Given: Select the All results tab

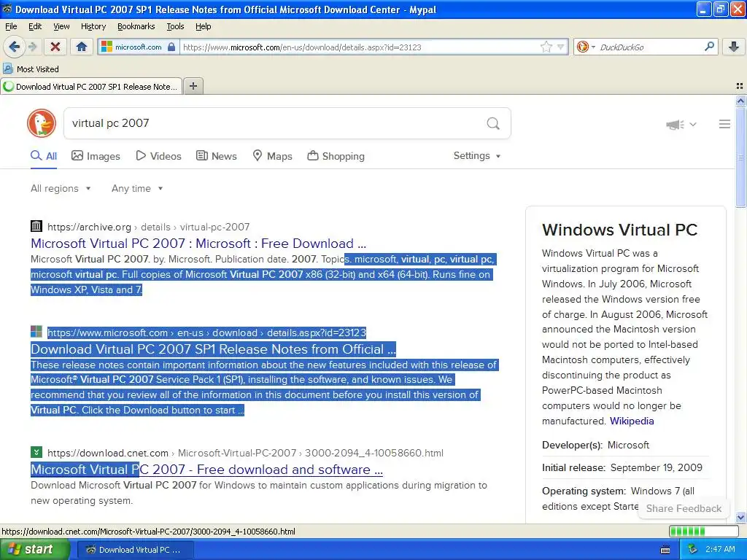Looking at the screenshot, I should point(43,156).
